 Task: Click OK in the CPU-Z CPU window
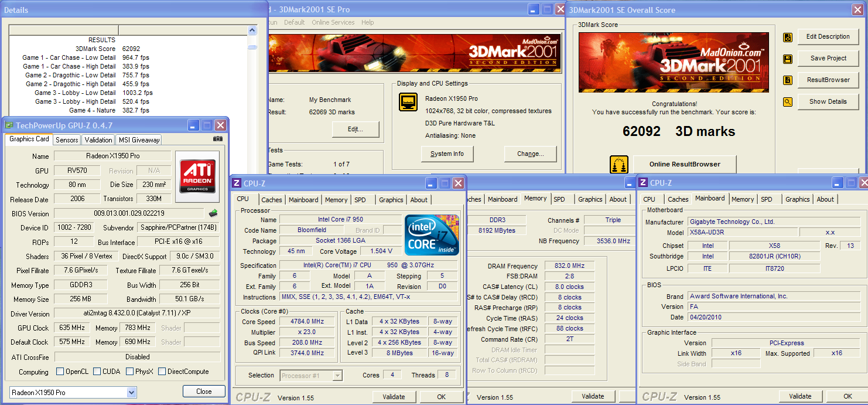point(441,397)
